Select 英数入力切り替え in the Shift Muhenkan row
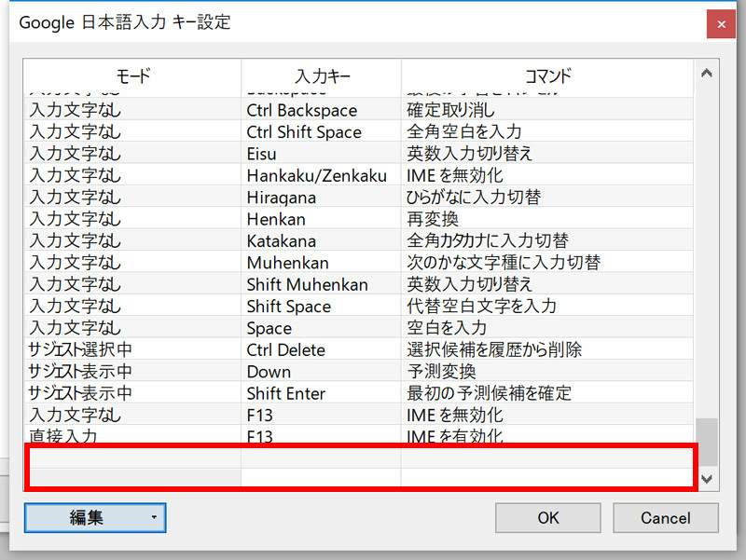The height and width of the screenshot is (560, 746). pyautogui.click(x=547, y=284)
